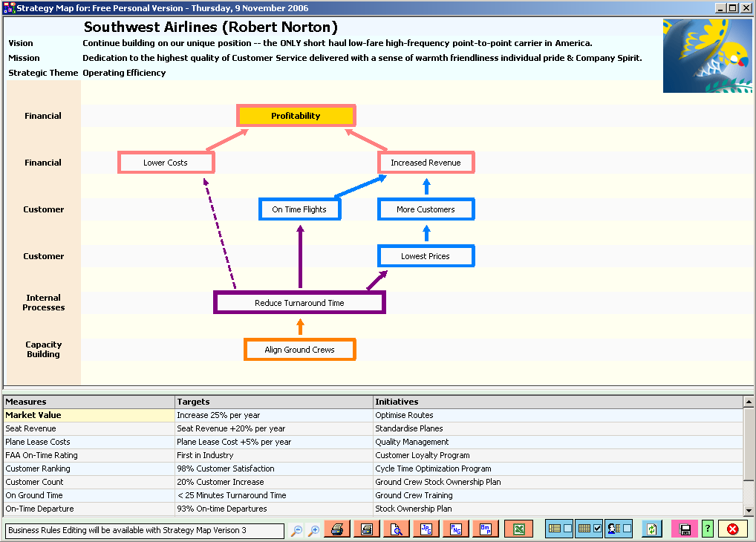Save with the floppy disk button
This screenshot has height=542, width=756.
coord(685,529)
